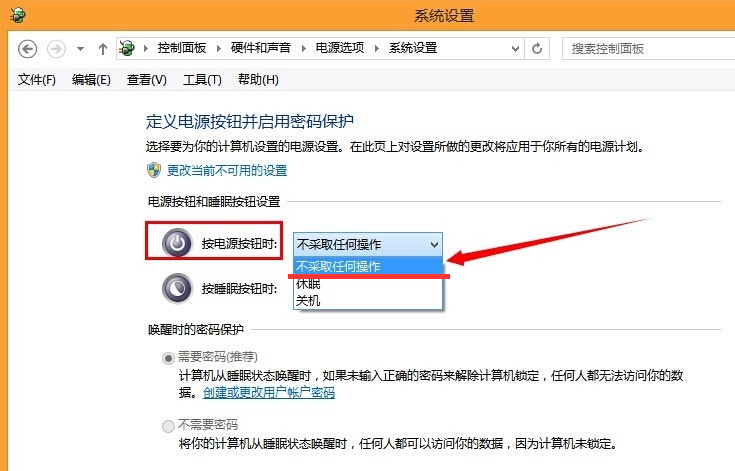This screenshot has width=735, height=471.
Task: Click the refresh button in address bar
Action: click(x=538, y=48)
